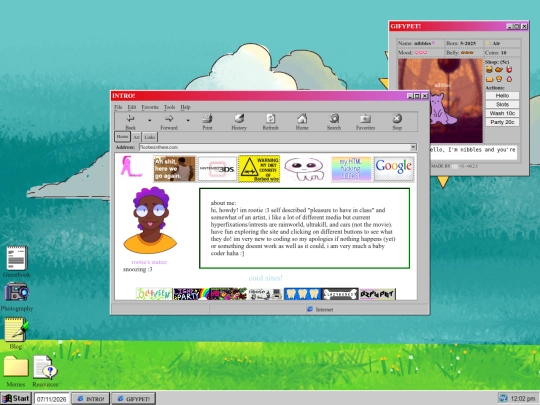Click the Refresh toolbar icon

[x=270, y=119]
